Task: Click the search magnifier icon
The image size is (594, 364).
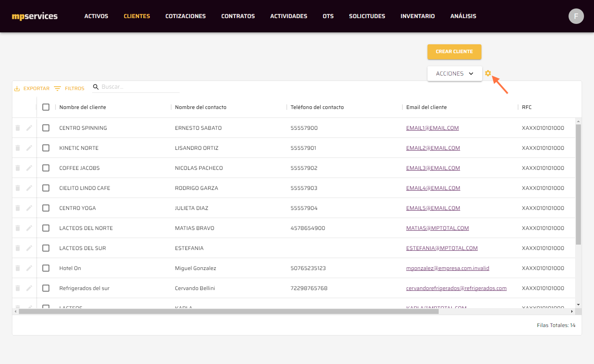Action: coord(96,87)
